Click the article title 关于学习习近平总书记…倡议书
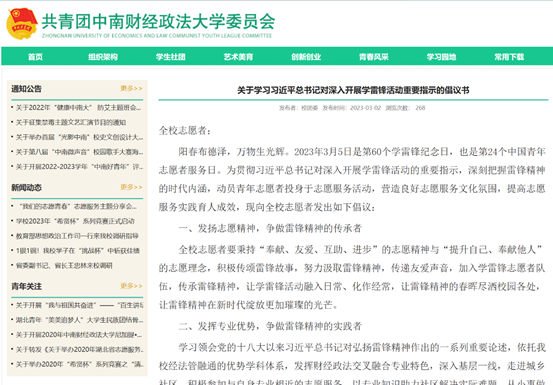553x385 pixels. point(353,90)
